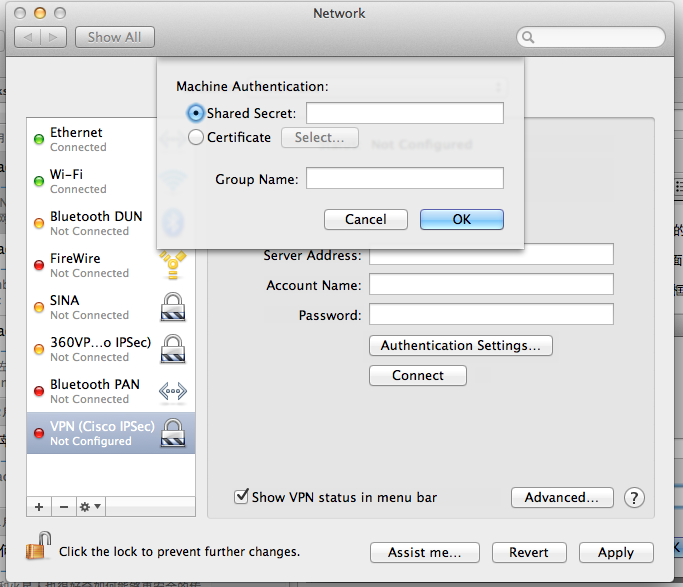Click the Show All toolbar button
This screenshot has width=683, height=587.
[x=114, y=37]
